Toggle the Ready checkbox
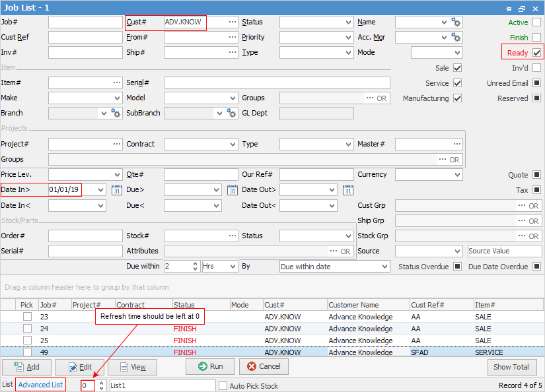Screen dimensions: 545x392 pyautogui.click(x=536, y=53)
